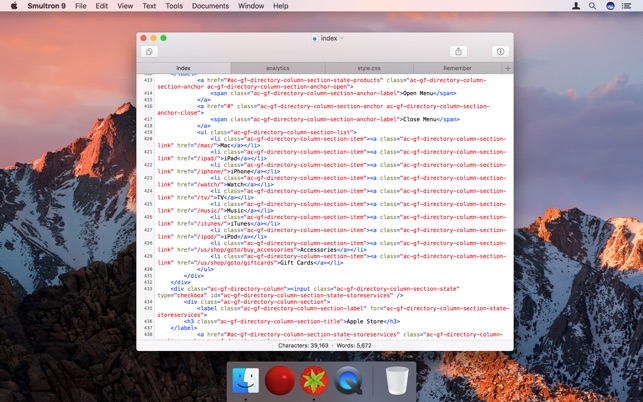This screenshot has width=643, height=402.
Task: Launch the red ball app in Dock
Action: [280, 380]
